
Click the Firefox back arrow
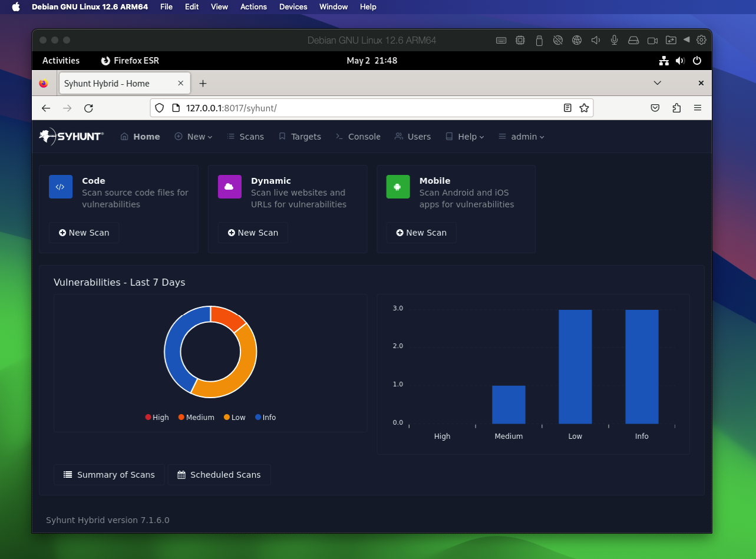click(x=46, y=108)
